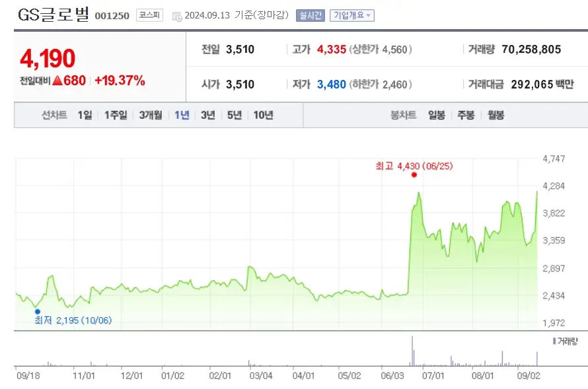Click the 실시간 button
Viewport: 588px width, 389px height.
pyautogui.click(x=310, y=15)
